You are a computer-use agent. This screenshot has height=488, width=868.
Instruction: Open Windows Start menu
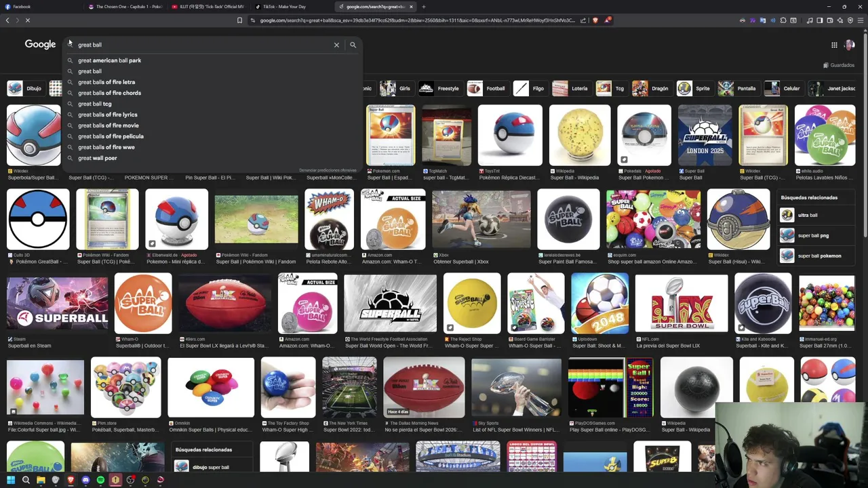click(10, 480)
